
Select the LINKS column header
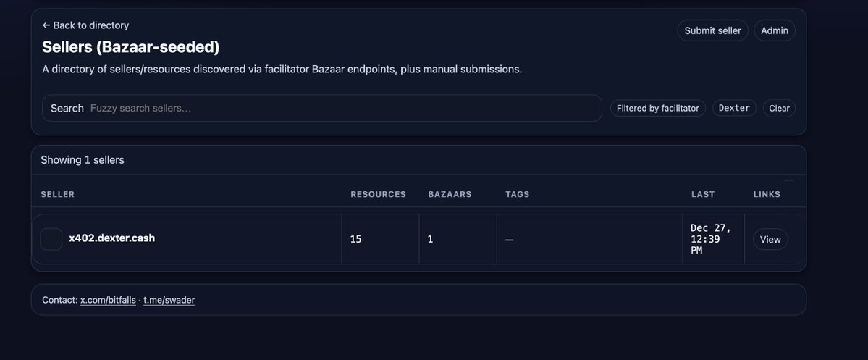click(x=767, y=194)
